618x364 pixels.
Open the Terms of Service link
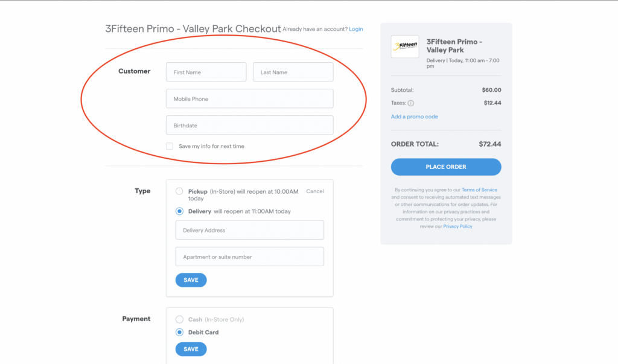[479, 190]
